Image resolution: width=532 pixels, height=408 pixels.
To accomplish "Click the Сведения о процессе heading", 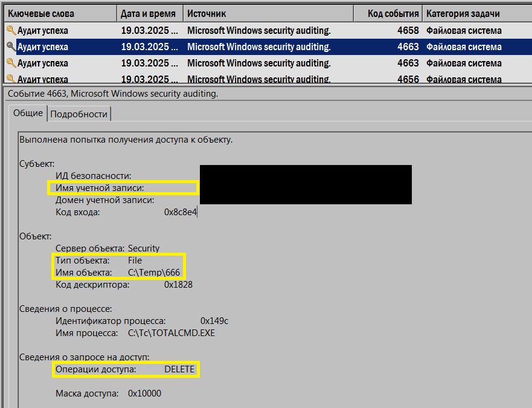I will pos(65,309).
